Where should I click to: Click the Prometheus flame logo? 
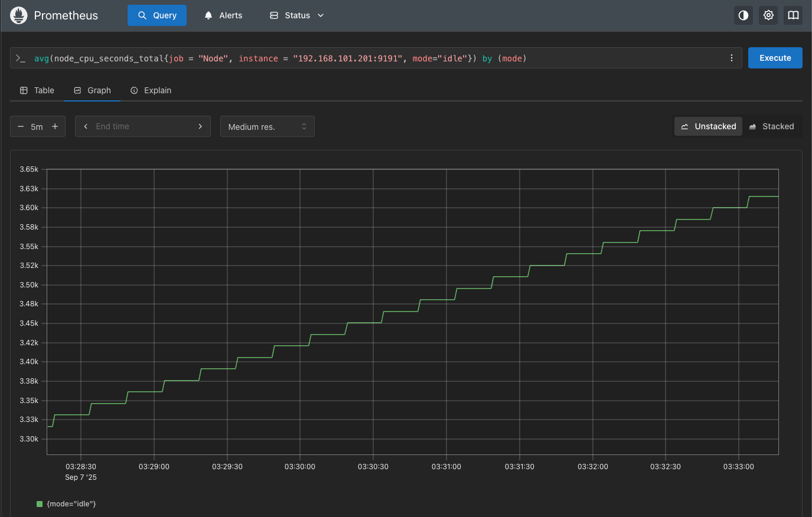[x=19, y=15]
